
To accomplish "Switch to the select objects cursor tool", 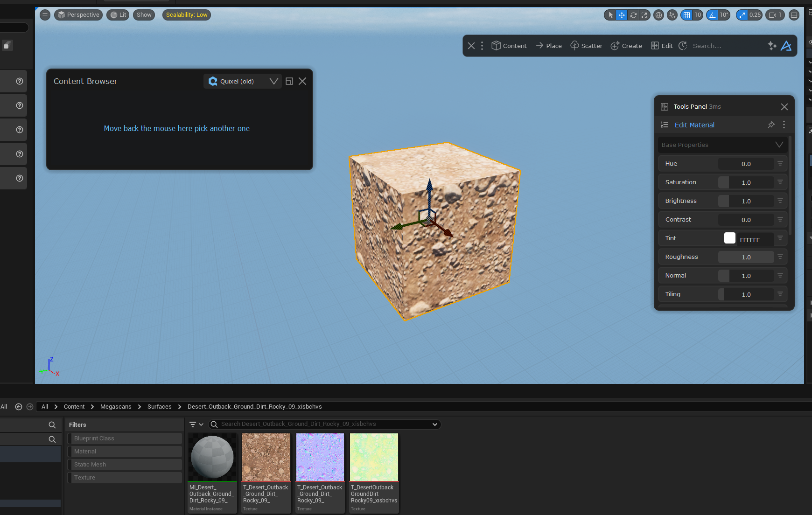I will pyautogui.click(x=610, y=15).
